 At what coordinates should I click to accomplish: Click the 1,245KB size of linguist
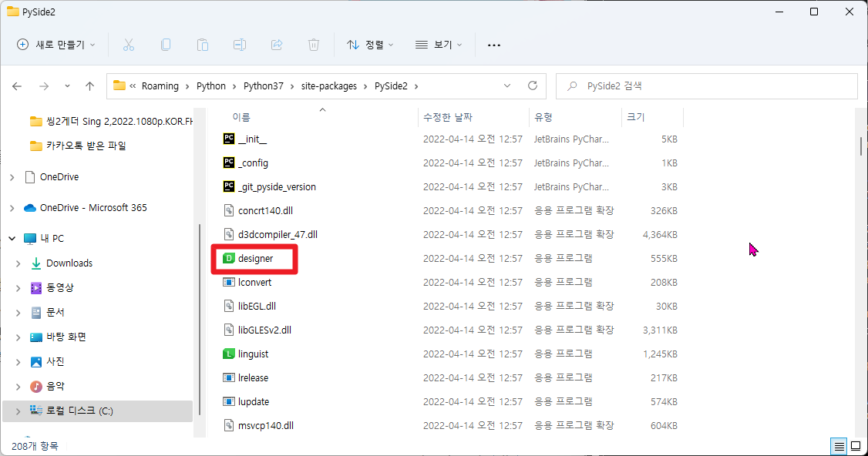coord(660,354)
